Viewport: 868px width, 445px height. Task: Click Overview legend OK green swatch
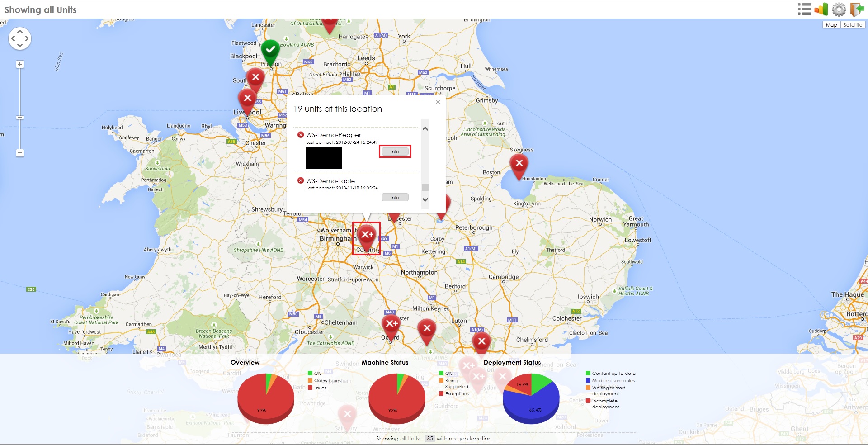[x=310, y=373]
